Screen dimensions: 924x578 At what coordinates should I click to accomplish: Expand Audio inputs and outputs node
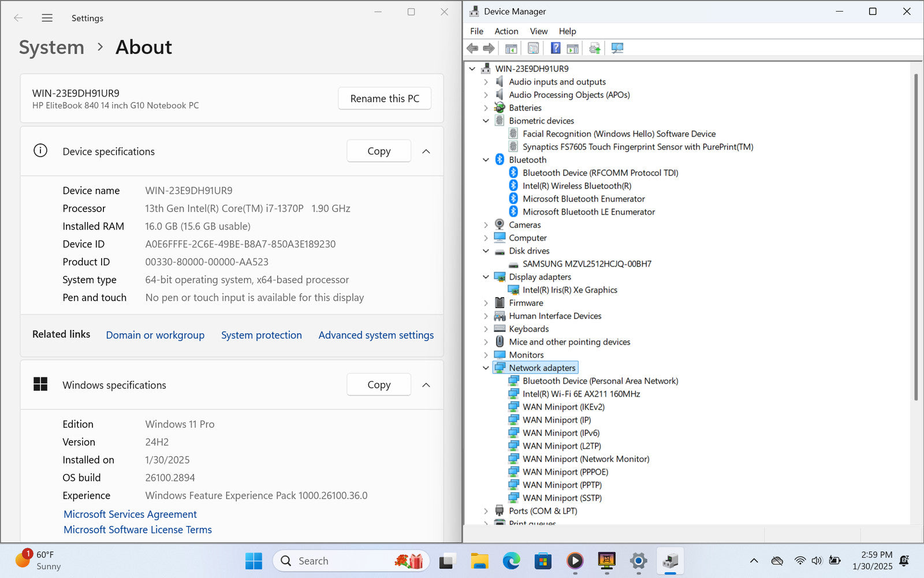pos(486,82)
